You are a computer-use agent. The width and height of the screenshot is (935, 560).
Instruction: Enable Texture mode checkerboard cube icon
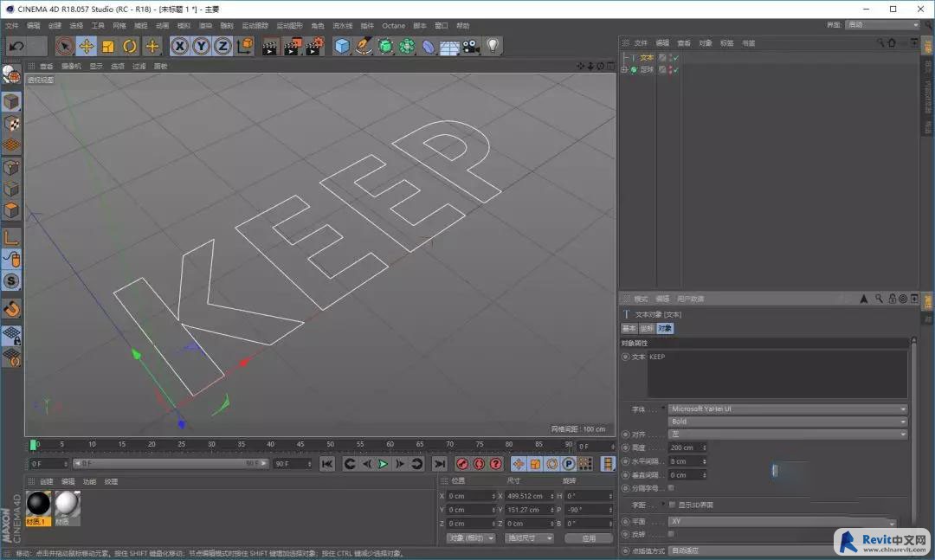11,124
